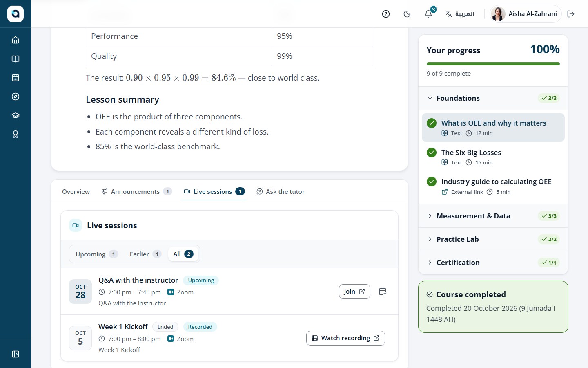Collapse the Foundations section
Screen dimensions: 588x368
coord(493,98)
